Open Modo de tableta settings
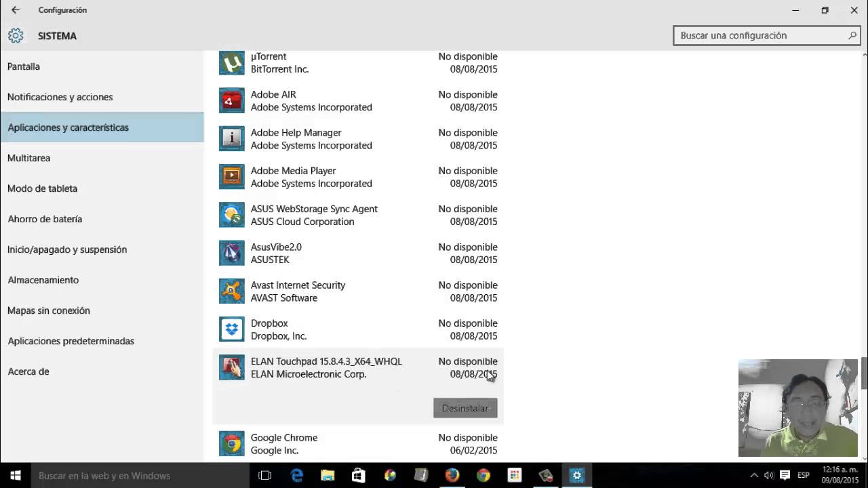Screen dimensions: 868x488 102,188
